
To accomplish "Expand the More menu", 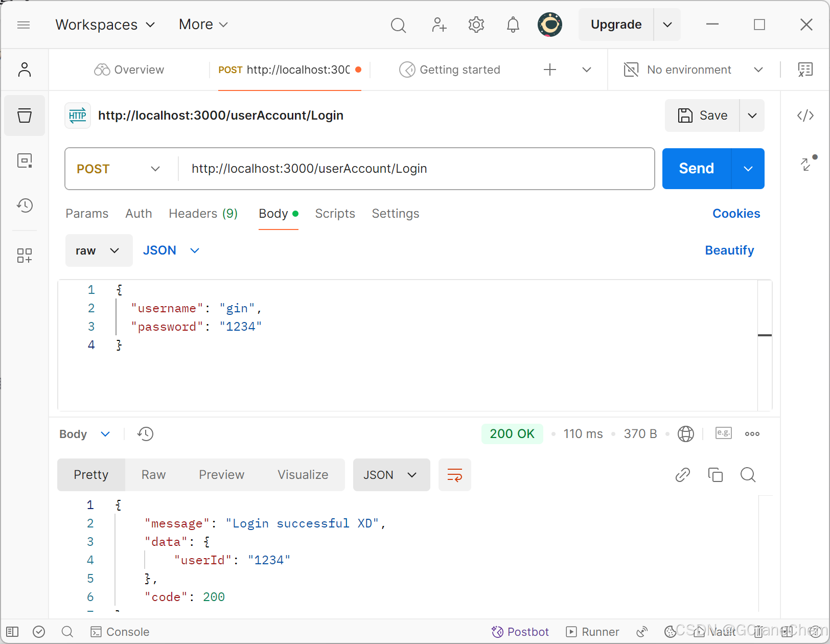I will (203, 25).
